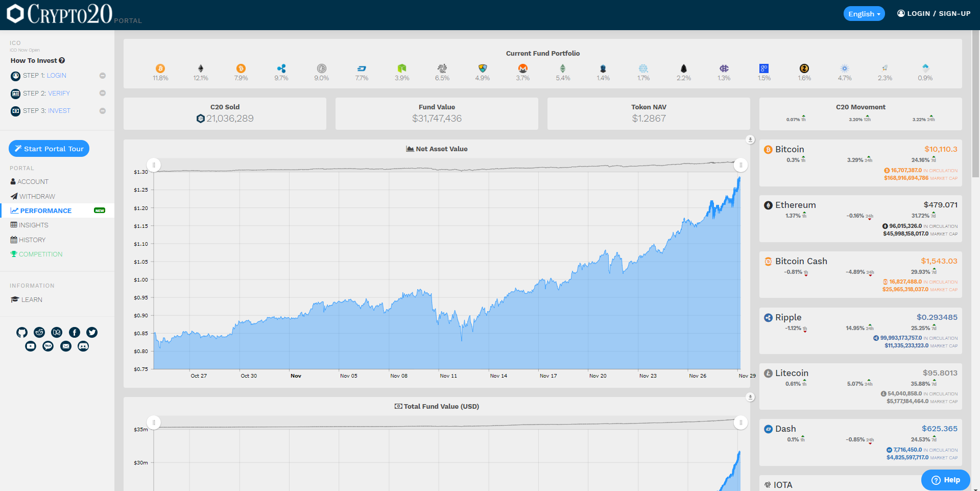Click the NEO icon showing 3.9% in portfolio
The height and width of the screenshot is (491, 980).
(x=402, y=68)
